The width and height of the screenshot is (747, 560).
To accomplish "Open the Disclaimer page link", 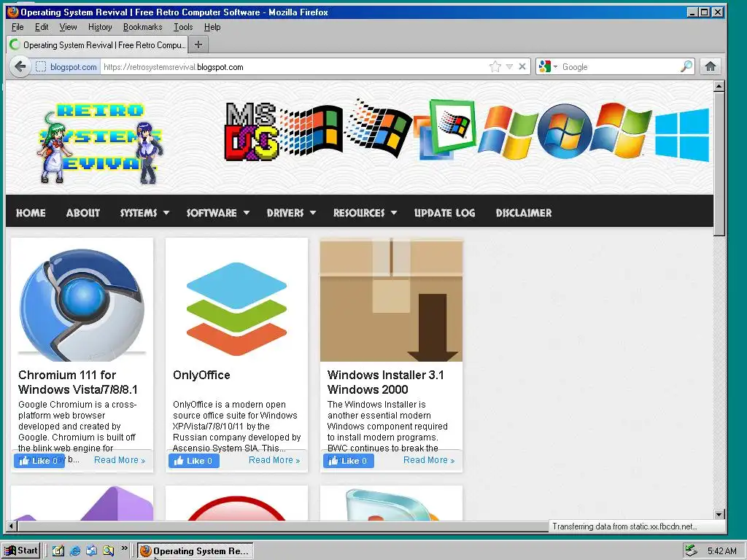I will coord(524,213).
